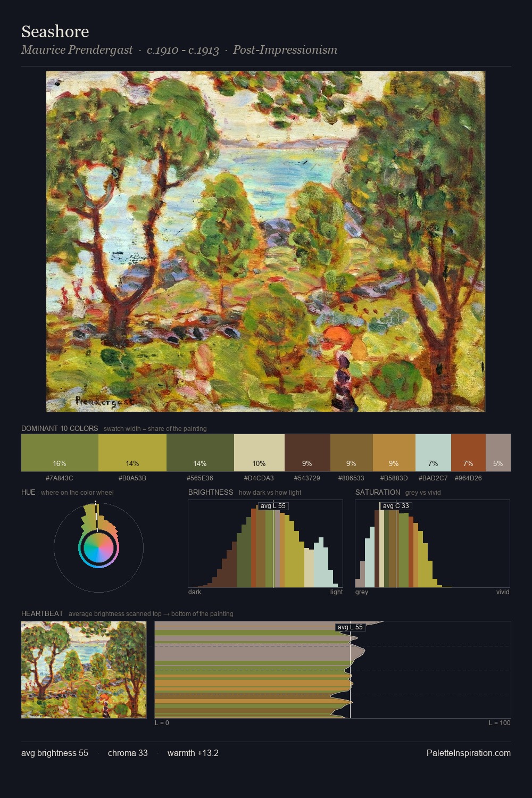Image resolution: width=532 pixels, height=798 pixels.
Task: Click the 'L = 100' axis label
Action: click(x=500, y=723)
